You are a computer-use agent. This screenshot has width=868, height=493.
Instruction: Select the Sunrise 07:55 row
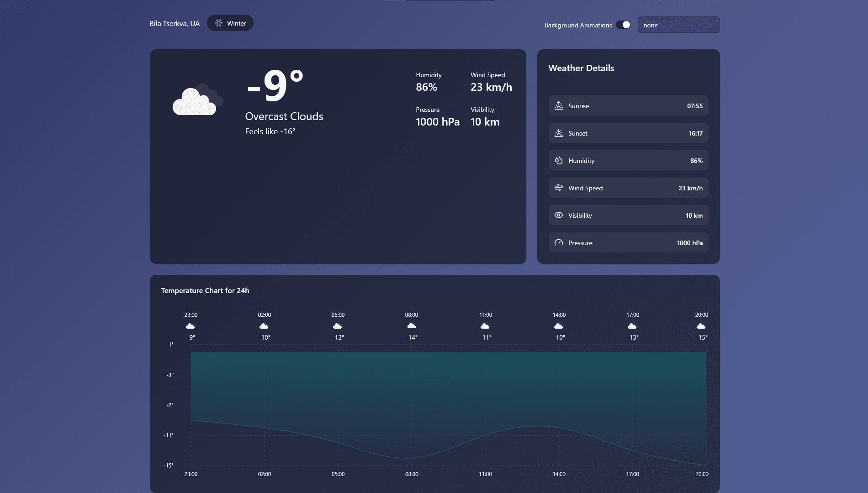628,105
